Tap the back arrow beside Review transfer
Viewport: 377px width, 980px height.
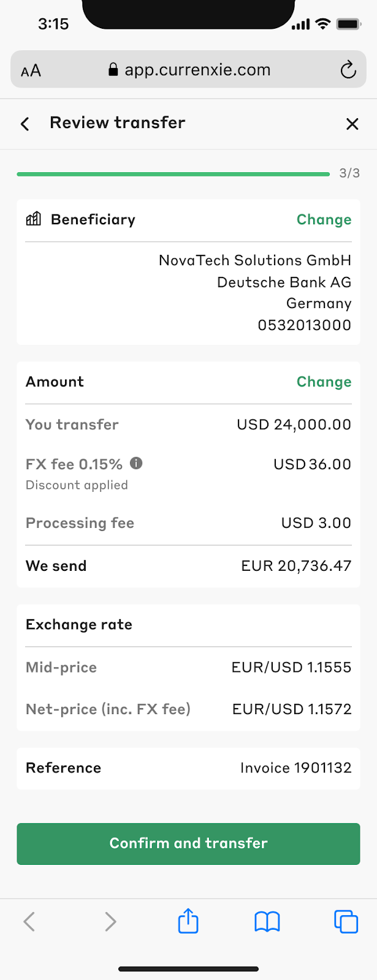click(25, 124)
